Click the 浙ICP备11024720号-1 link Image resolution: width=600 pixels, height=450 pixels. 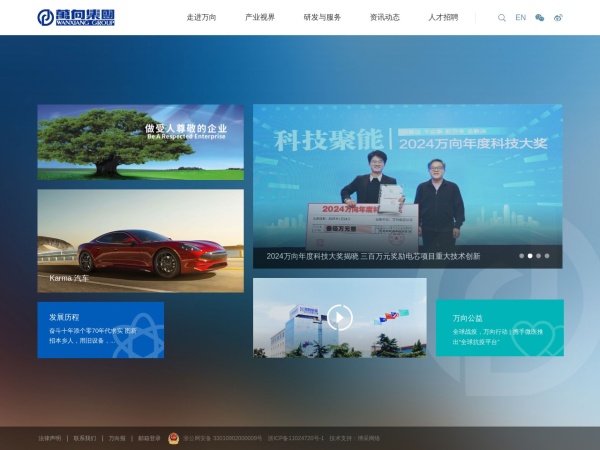click(x=295, y=439)
